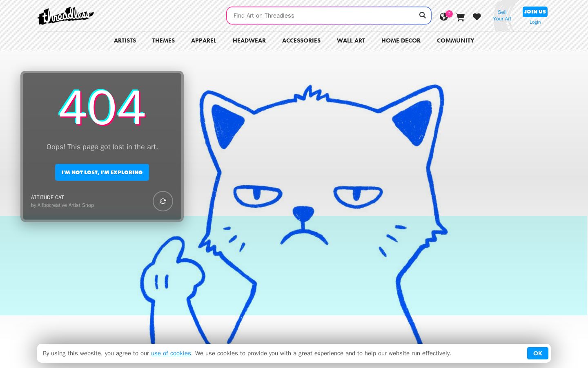Viewport: 588px width, 368px height.
Task: Open the use of cookies link
Action: click(171, 353)
